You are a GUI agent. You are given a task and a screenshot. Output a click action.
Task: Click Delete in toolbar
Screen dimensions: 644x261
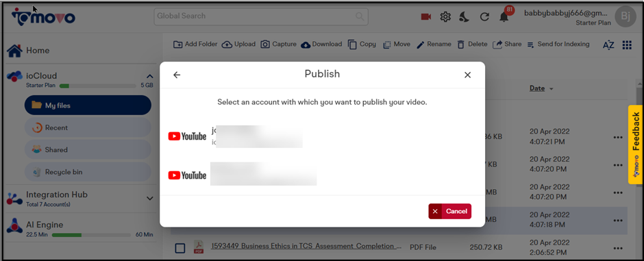[472, 45]
